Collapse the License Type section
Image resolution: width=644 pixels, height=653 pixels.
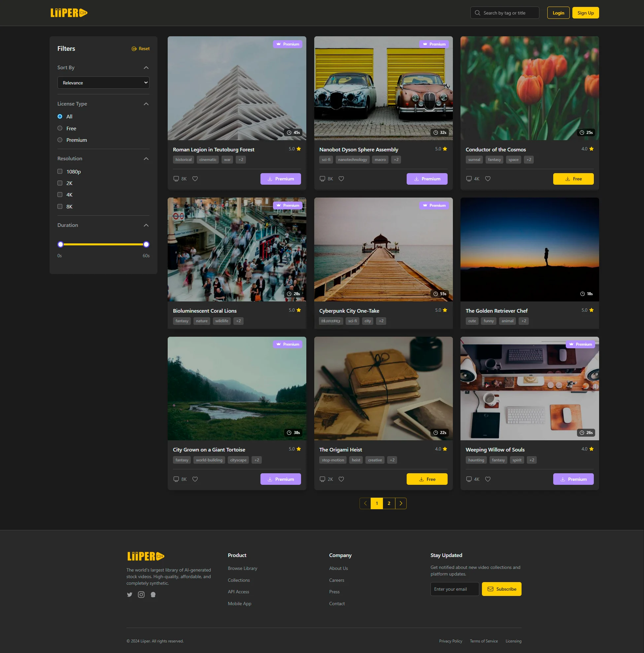tap(146, 104)
